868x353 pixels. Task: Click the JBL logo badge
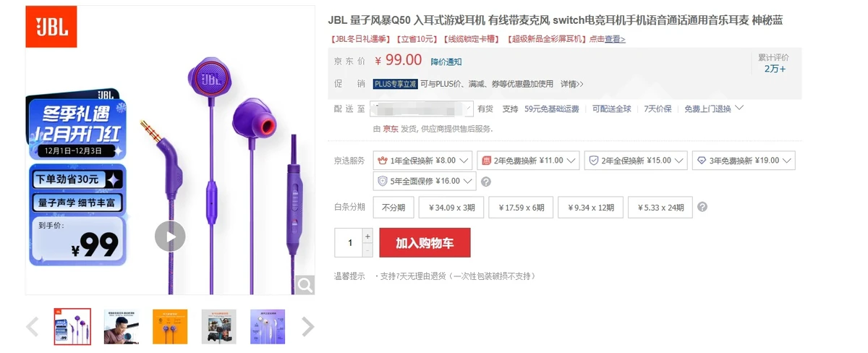(x=51, y=27)
